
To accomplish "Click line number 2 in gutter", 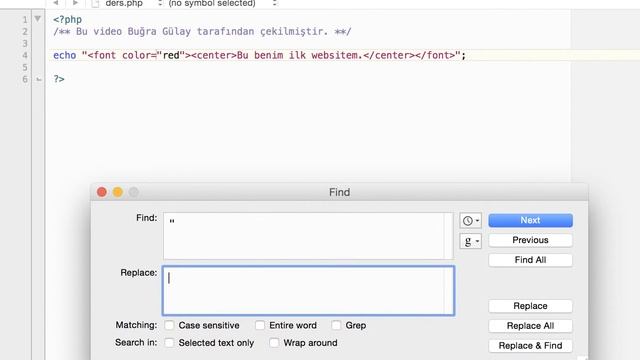I will [x=25, y=31].
